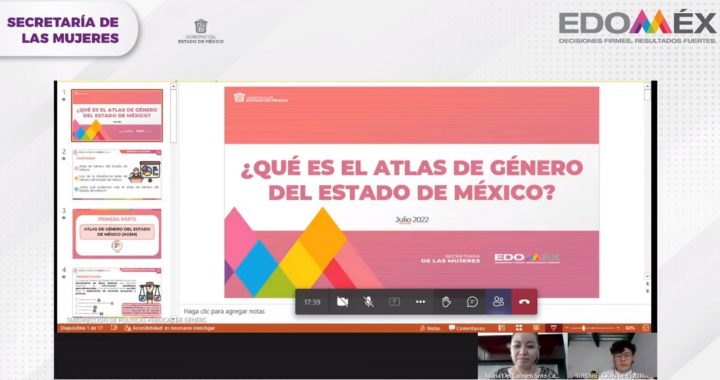Viewport: 720px width, 380px height.
Task: Unmute the microphone in Teams toolbar
Action: (x=368, y=302)
